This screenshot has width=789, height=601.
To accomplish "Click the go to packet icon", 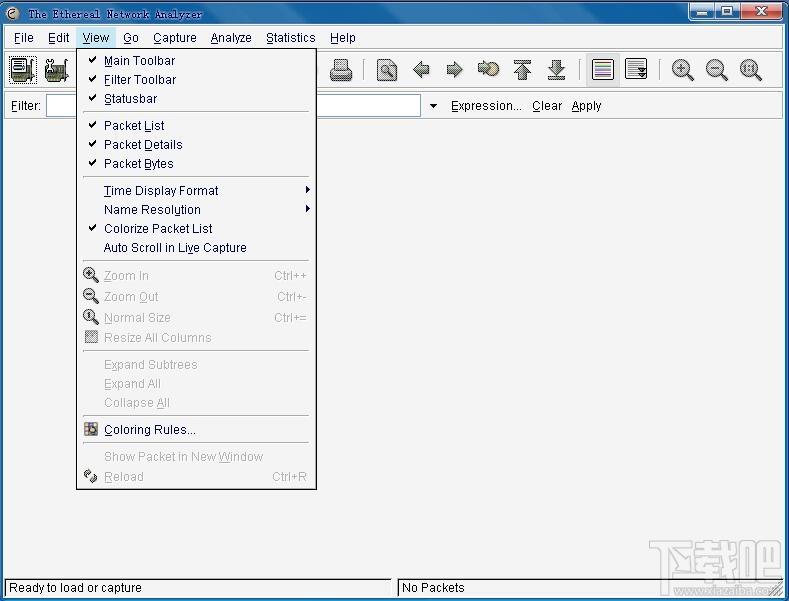I will [x=488, y=68].
